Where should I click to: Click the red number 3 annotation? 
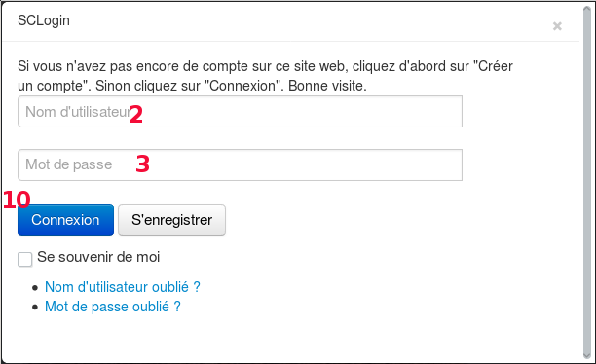pyautogui.click(x=143, y=164)
